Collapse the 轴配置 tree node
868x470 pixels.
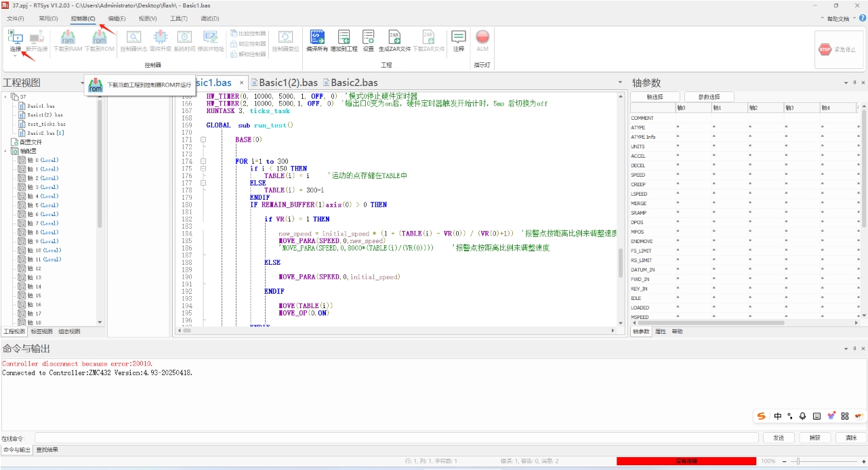click(5, 151)
